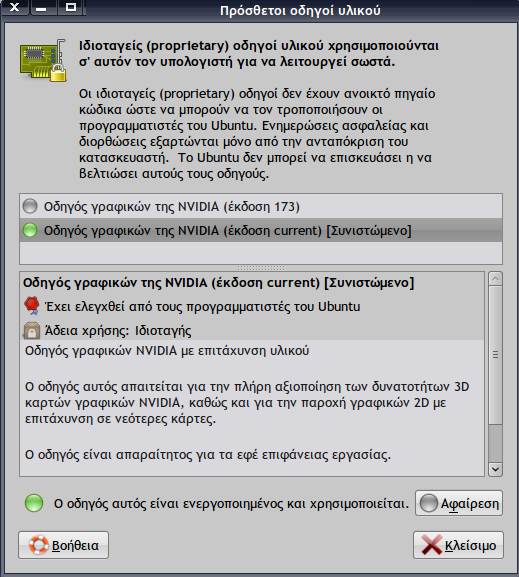This screenshot has width=519, height=577.
Task: Click scrollbar down arrow in description pane
Action: (495, 469)
